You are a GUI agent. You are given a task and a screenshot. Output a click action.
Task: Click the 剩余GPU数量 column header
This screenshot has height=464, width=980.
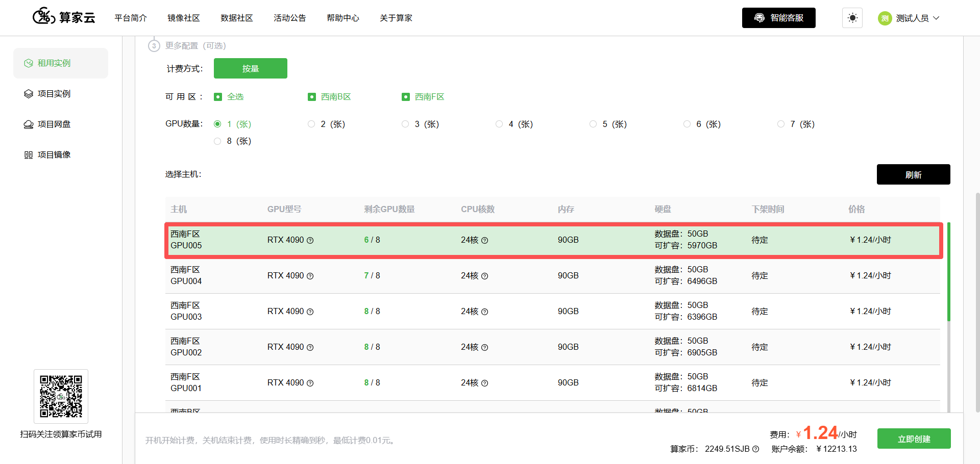click(x=389, y=210)
